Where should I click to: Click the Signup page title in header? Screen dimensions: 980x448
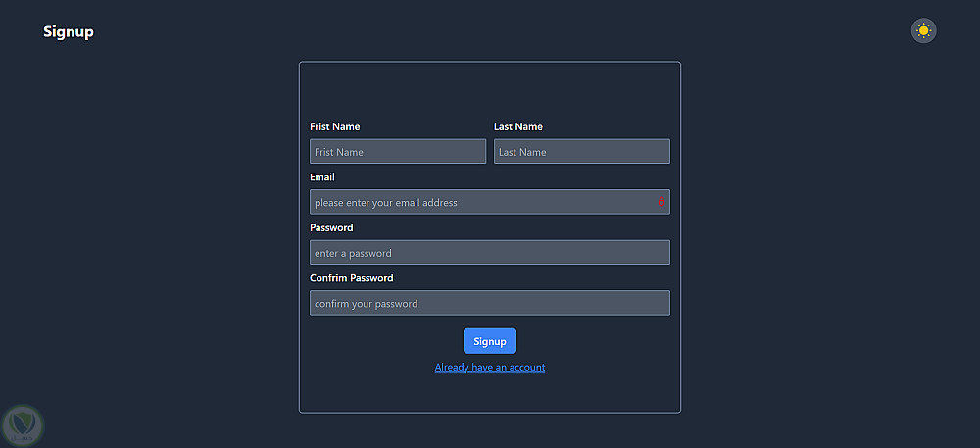69,31
